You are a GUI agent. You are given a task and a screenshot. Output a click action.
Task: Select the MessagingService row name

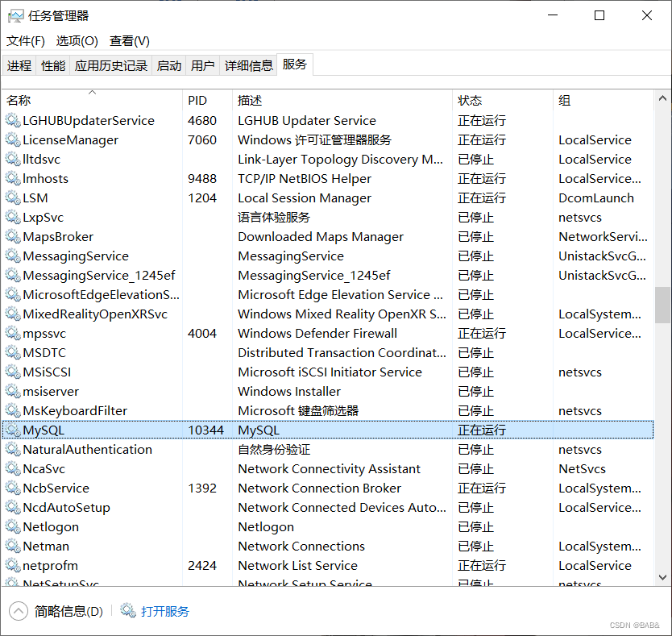[76, 256]
